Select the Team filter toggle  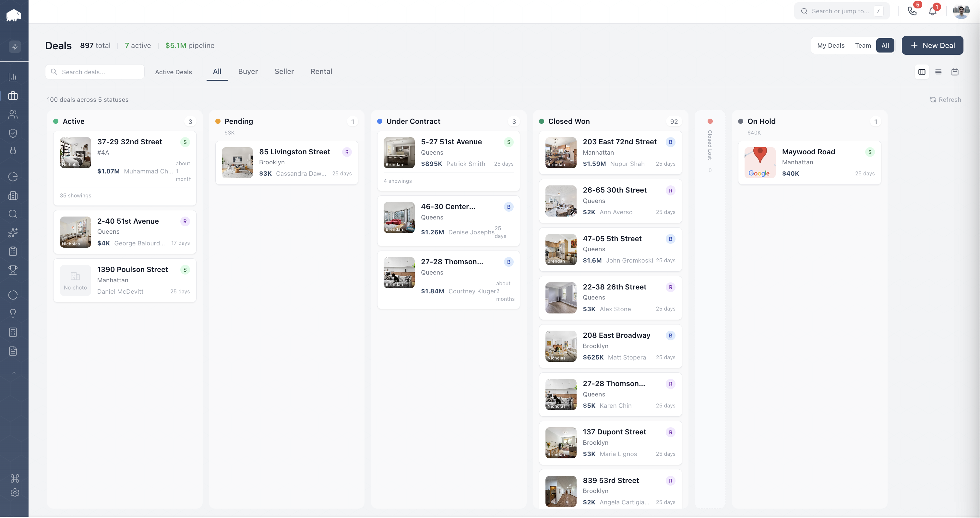(x=863, y=45)
